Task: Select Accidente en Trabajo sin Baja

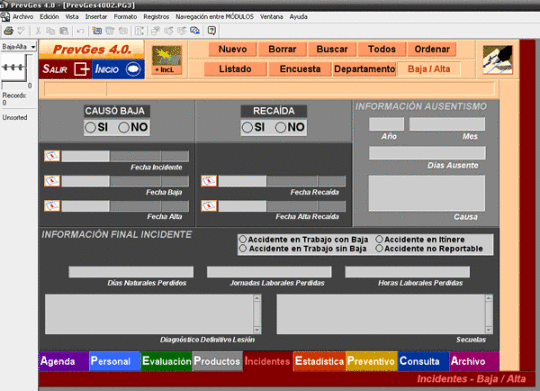Action: tap(243, 248)
